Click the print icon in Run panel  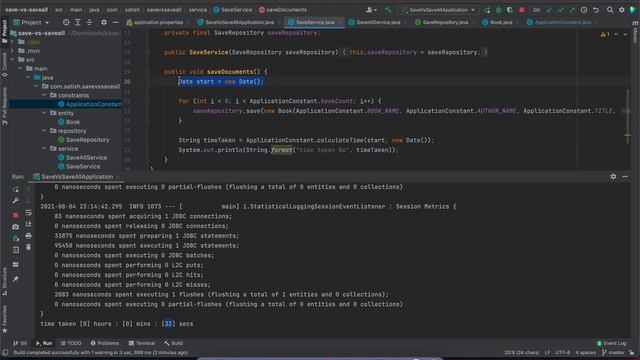(29, 236)
